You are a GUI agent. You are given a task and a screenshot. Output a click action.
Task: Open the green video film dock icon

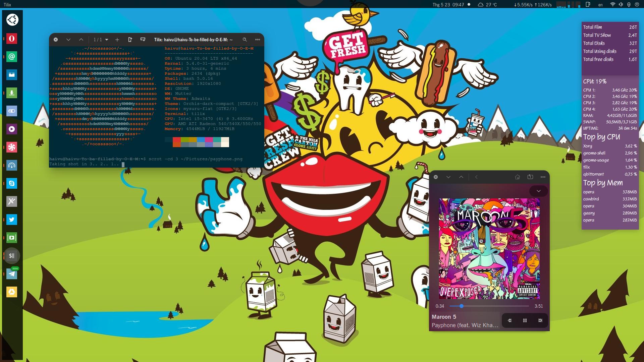click(x=12, y=238)
